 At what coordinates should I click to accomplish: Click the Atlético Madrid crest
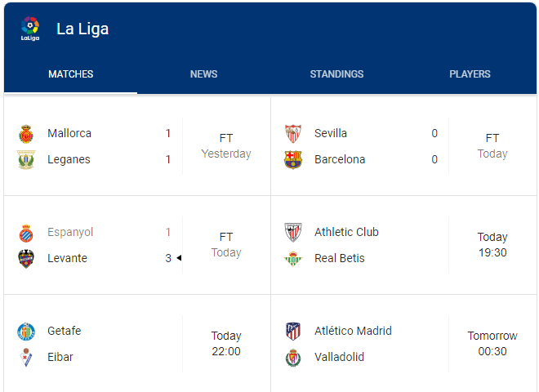(292, 332)
